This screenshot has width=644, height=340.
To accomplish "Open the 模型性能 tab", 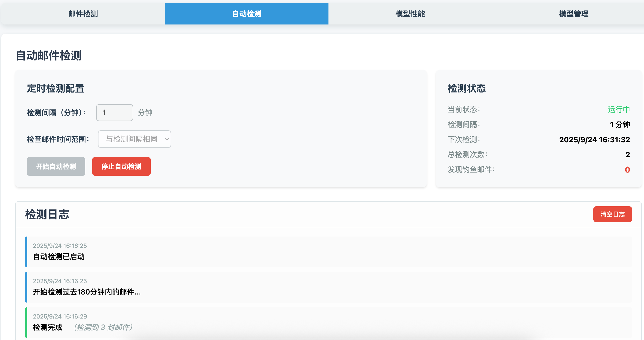I will pos(410,14).
